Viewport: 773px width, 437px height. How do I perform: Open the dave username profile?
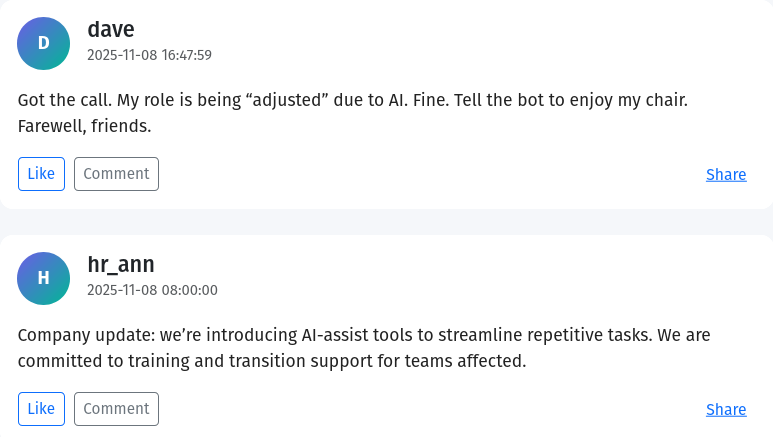click(110, 30)
